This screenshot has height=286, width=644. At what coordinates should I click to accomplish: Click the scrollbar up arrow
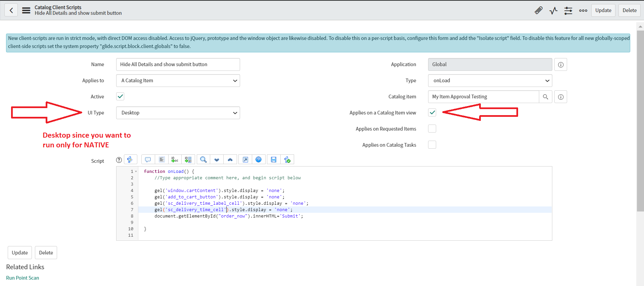click(640, 26)
